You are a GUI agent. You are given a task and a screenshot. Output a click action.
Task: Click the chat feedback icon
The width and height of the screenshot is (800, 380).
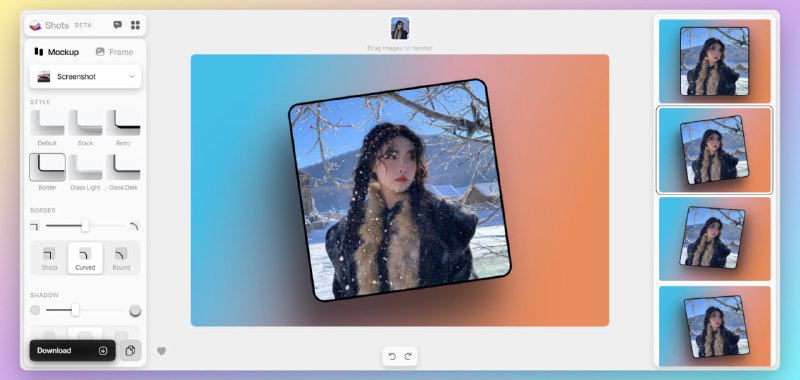pyautogui.click(x=117, y=25)
